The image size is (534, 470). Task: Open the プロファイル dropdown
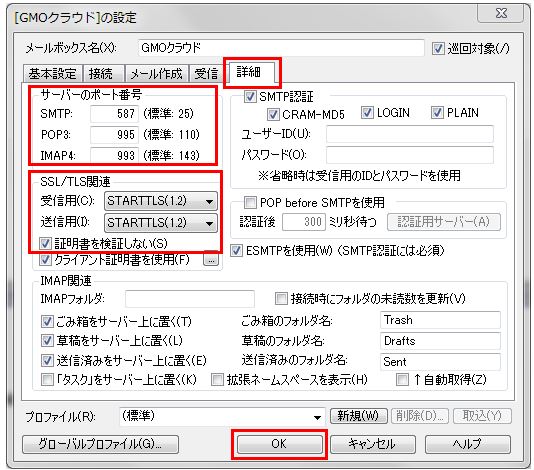click(222, 417)
